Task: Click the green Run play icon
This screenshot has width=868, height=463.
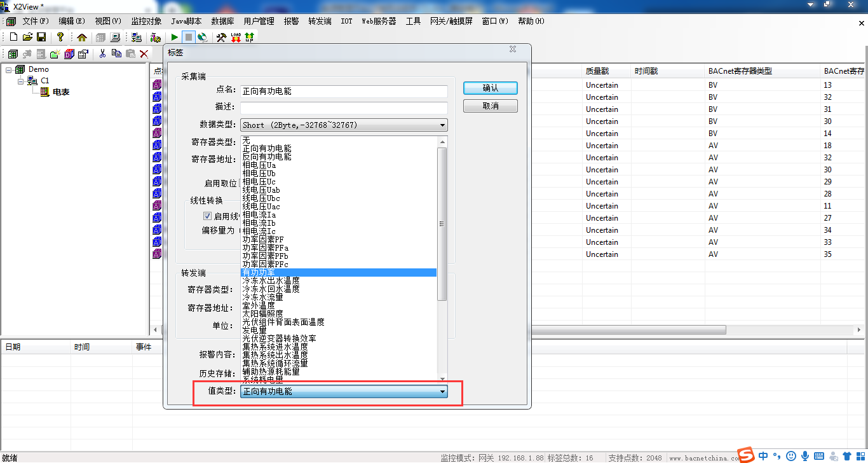Action: (175, 38)
